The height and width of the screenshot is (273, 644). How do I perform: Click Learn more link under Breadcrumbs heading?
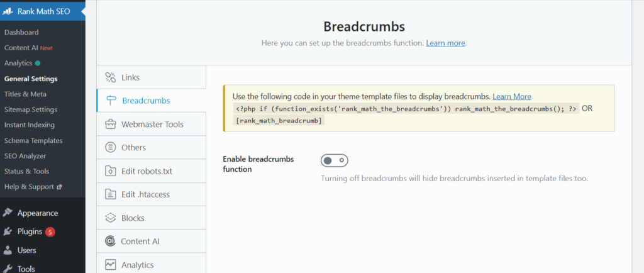click(x=445, y=43)
